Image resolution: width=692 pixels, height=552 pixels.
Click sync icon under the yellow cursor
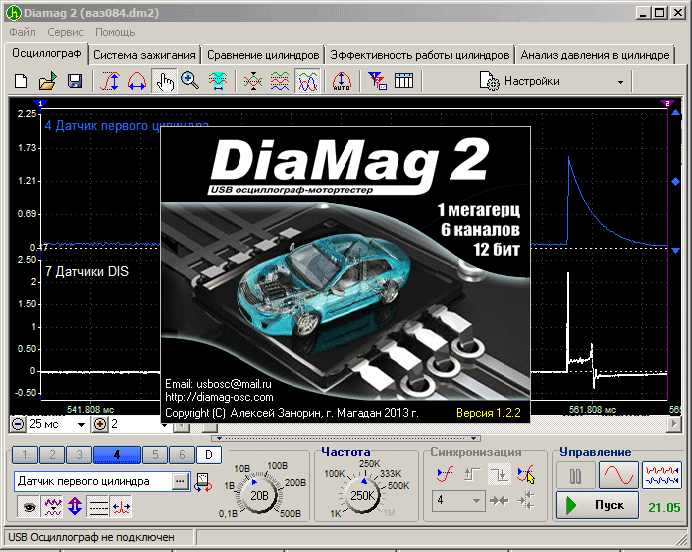526,474
